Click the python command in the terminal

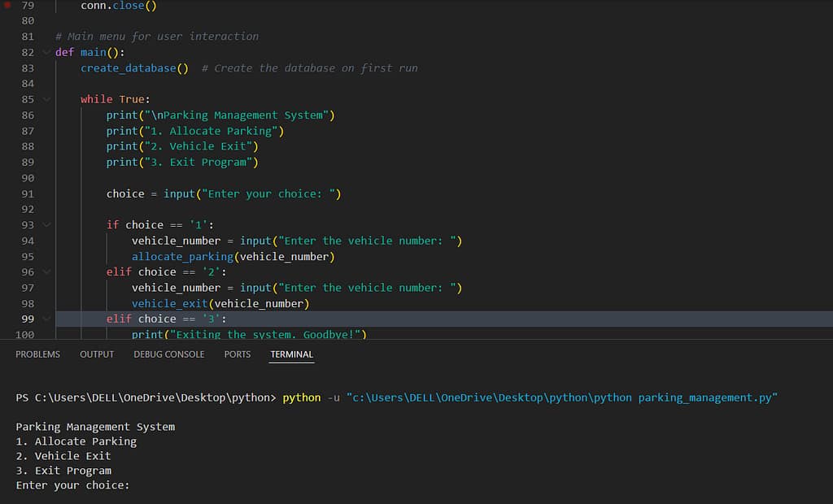(301, 398)
